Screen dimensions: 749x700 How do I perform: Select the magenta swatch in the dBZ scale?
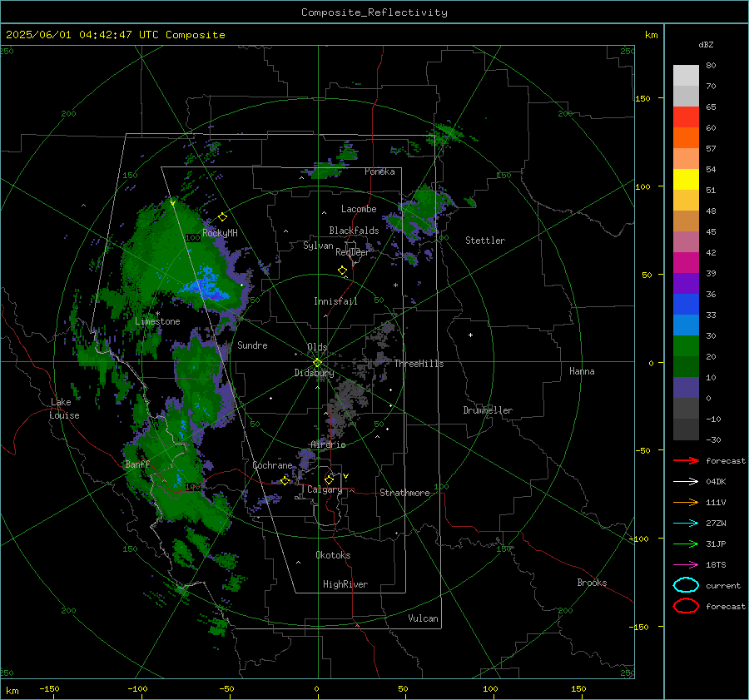tap(686, 263)
